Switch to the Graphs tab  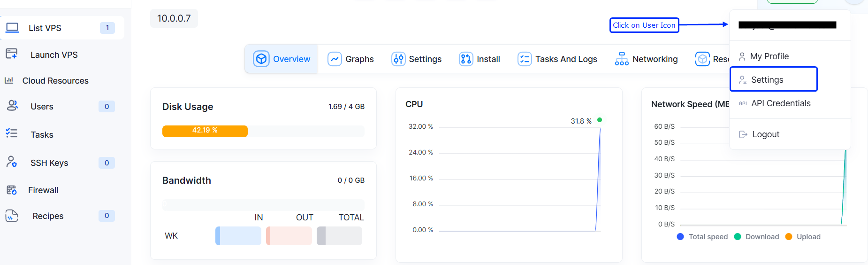tap(350, 59)
